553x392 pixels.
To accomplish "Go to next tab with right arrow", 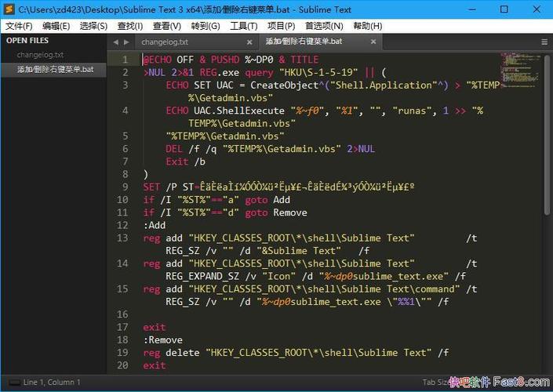I will pyautogui.click(x=126, y=42).
